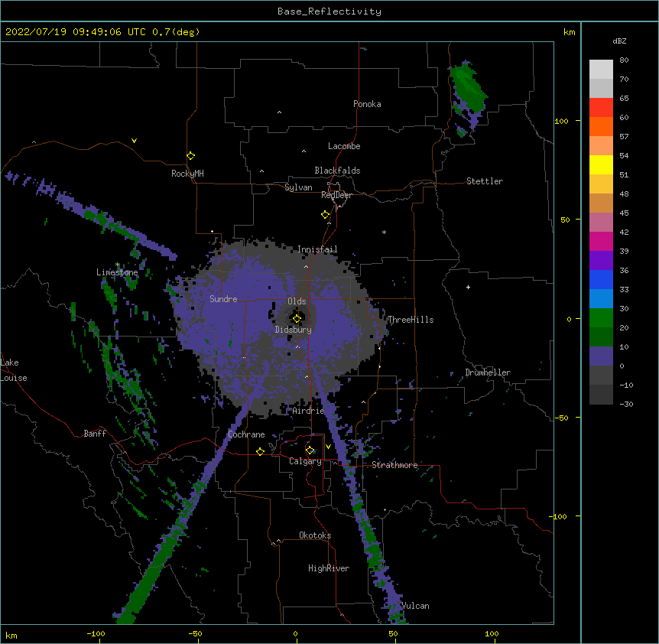Image resolution: width=659 pixels, height=644 pixels.
Task: Click the Banff label
Action: [95, 434]
